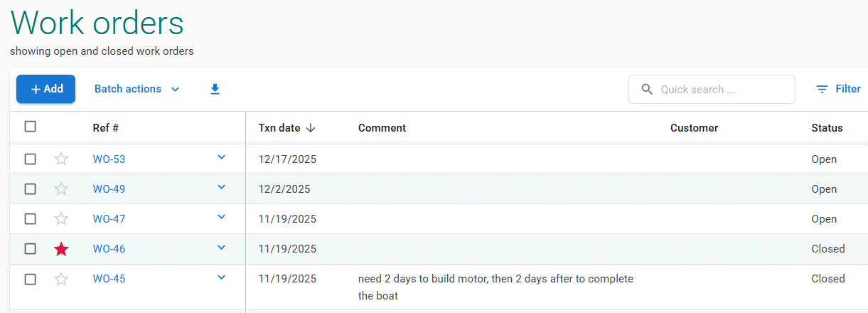The image size is (868, 313).
Task: Expand the WO-53 row action chevron
Action: tap(221, 157)
